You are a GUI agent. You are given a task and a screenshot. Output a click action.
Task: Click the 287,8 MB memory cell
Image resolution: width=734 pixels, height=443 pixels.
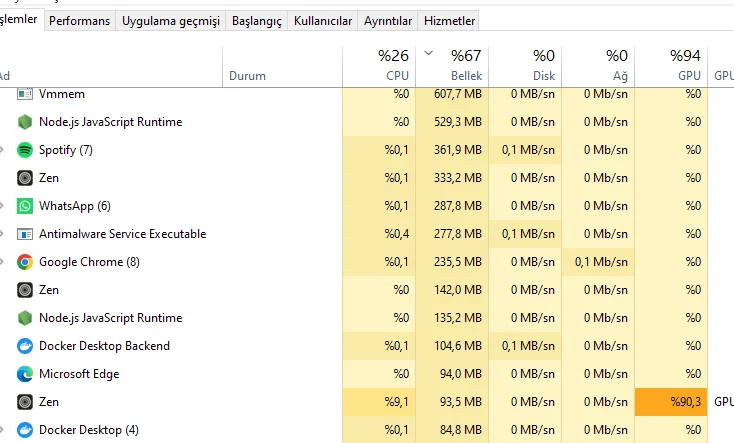(452, 206)
